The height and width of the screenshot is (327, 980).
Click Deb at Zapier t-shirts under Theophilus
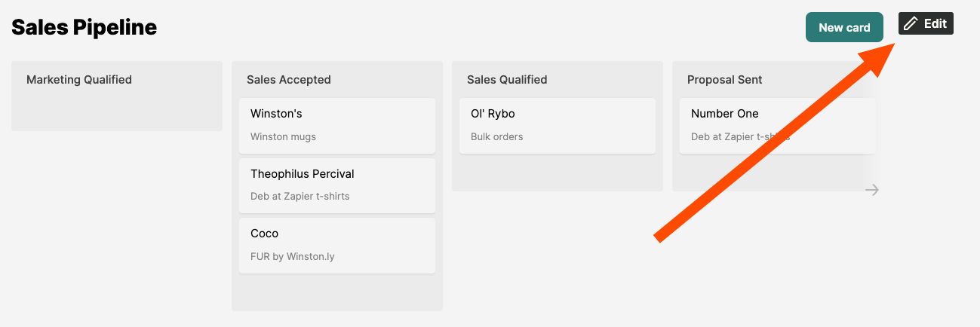pos(300,196)
